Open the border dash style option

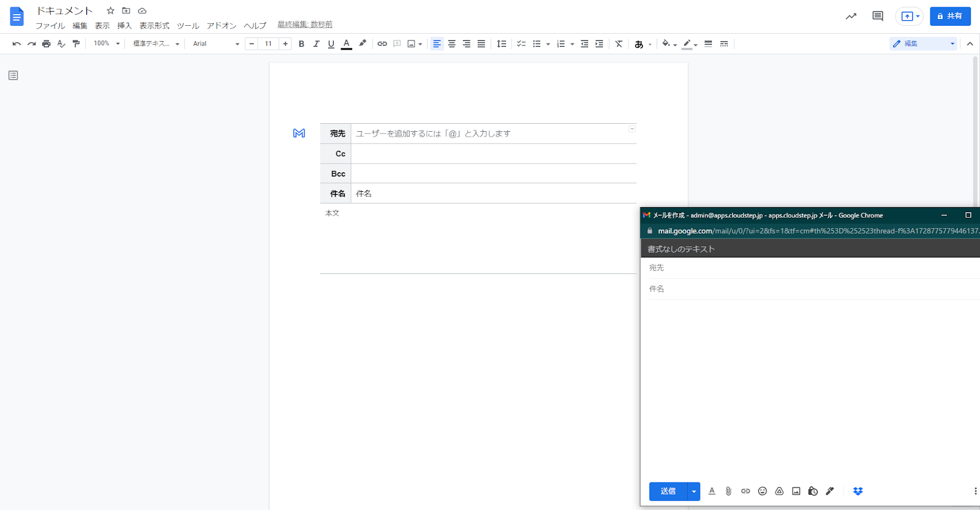point(724,44)
